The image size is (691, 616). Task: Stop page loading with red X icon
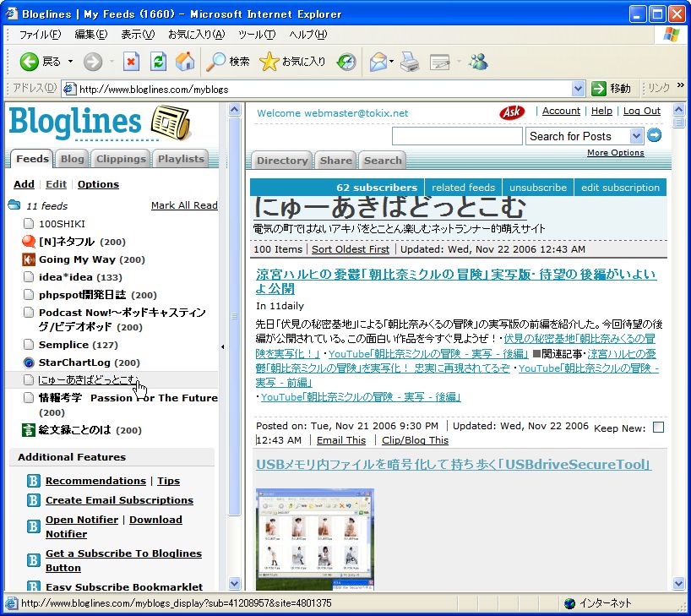pos(131,62)
